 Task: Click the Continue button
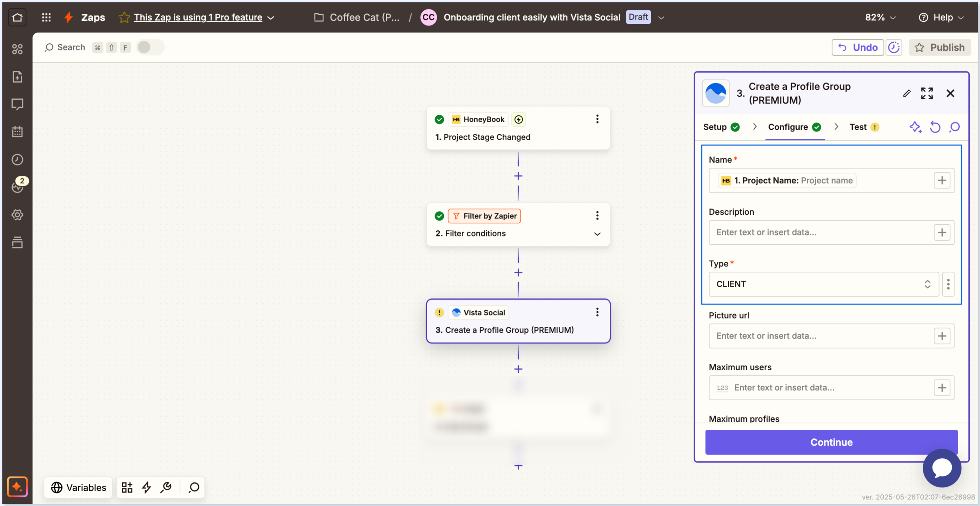point(831,442)
